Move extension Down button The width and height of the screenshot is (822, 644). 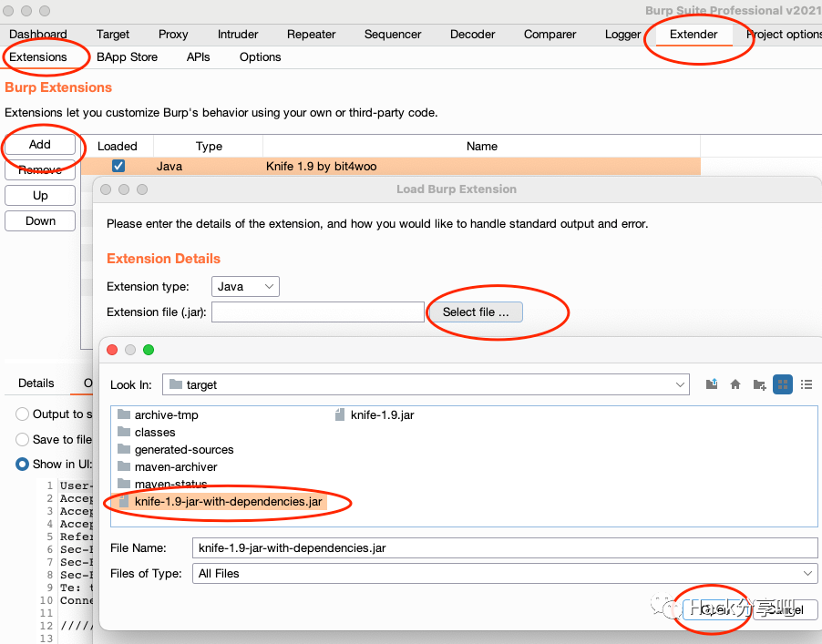[x=40, y=221]
